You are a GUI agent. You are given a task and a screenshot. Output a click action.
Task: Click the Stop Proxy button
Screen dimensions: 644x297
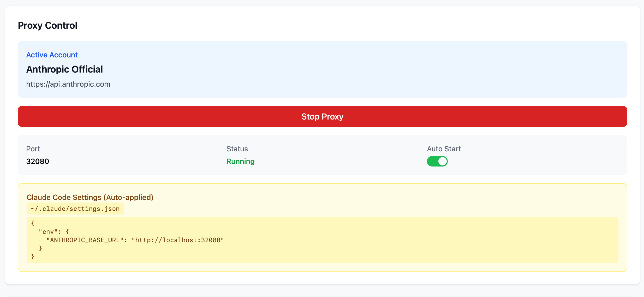pyautogui.click(x=322, y=116)
